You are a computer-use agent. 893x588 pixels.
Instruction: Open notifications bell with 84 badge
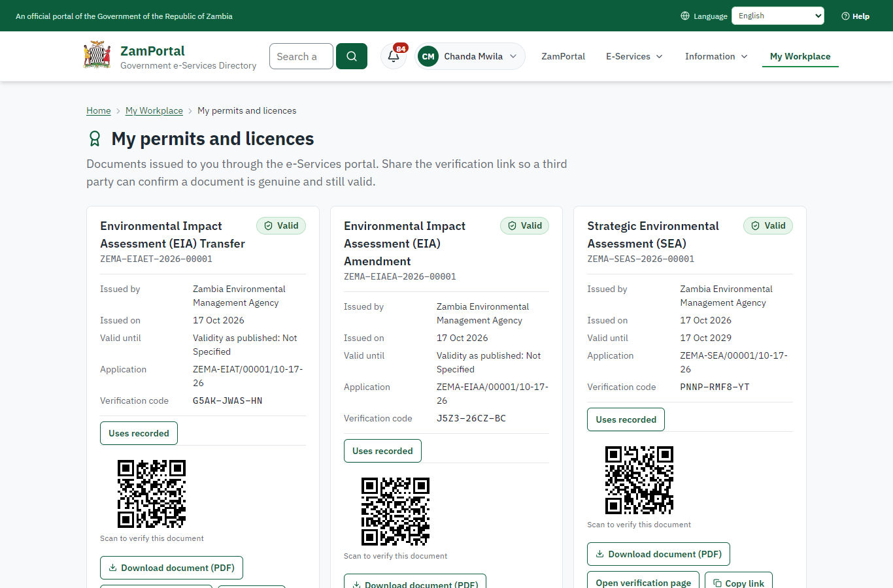tap(394, 56)
